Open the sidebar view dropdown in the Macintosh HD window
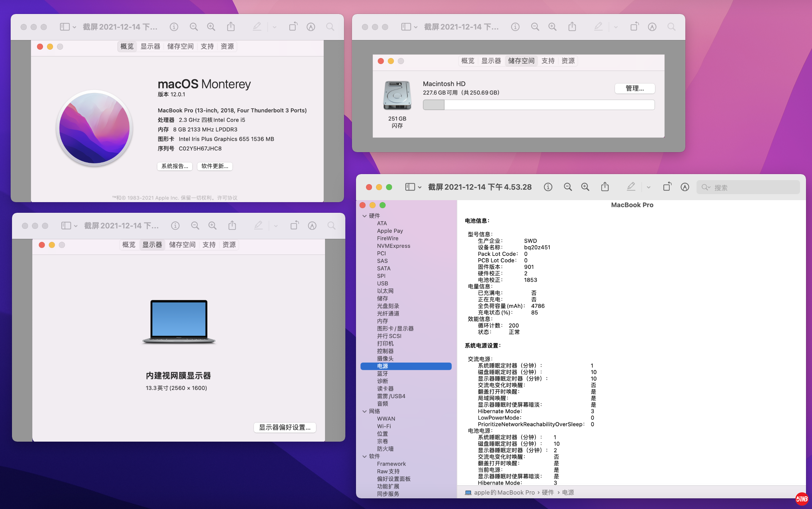This screenshot has height=509, width=812. 409,27
